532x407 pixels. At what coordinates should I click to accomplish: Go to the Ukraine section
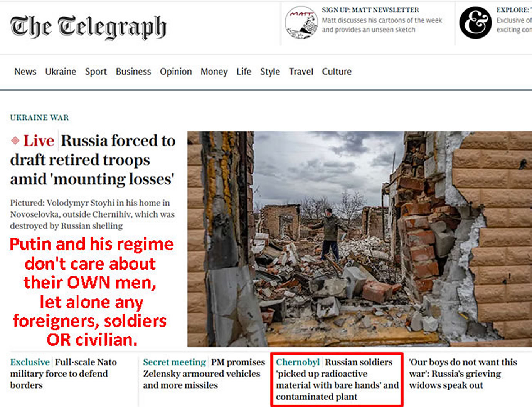tap(61, 72)
